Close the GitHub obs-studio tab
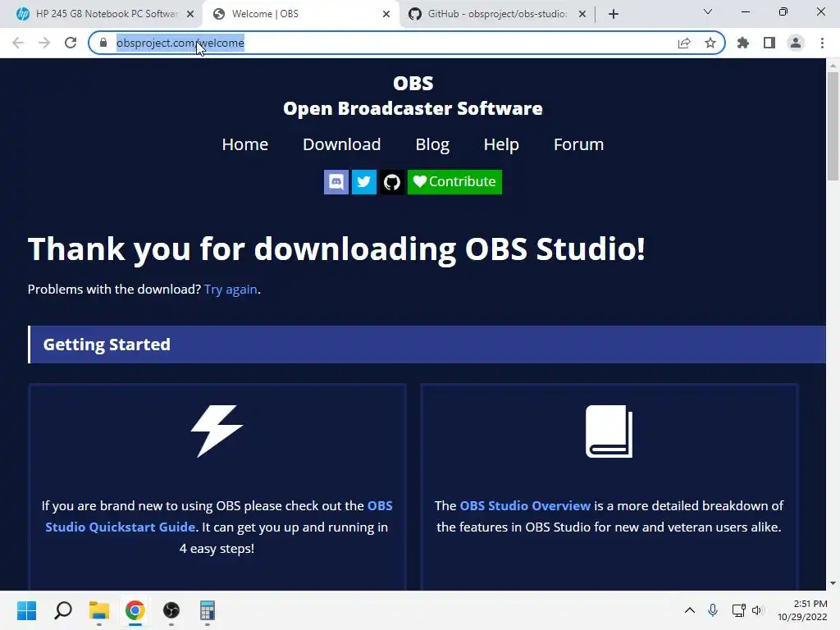This screenshot has width=840, height=630. 582,15
